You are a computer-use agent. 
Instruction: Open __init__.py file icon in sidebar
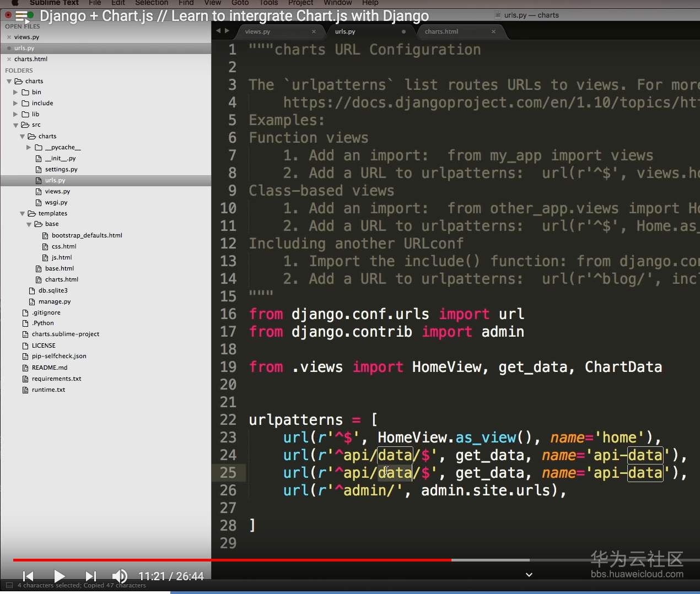pos(39,158)
